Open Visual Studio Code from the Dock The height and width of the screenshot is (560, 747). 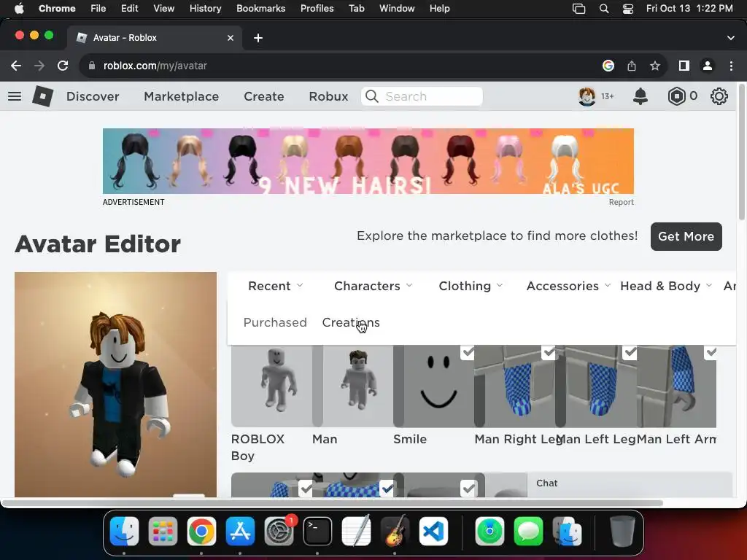click(x=433, y=531)
